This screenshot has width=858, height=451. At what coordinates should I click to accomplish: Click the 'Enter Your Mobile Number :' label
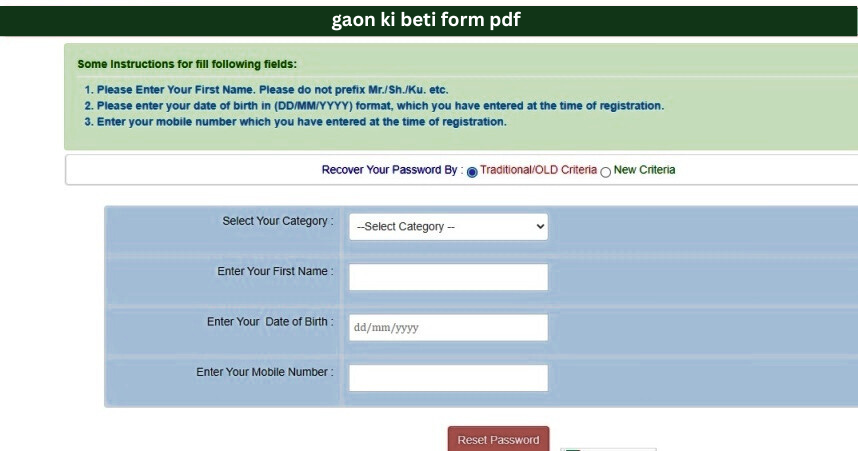click(265, 372)
